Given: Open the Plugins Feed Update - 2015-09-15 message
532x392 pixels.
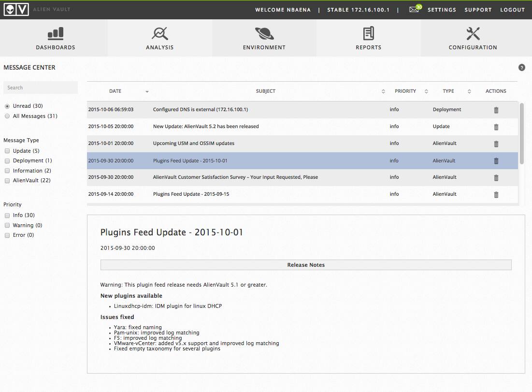Looking at the screenshot, I should pos(191,194).
